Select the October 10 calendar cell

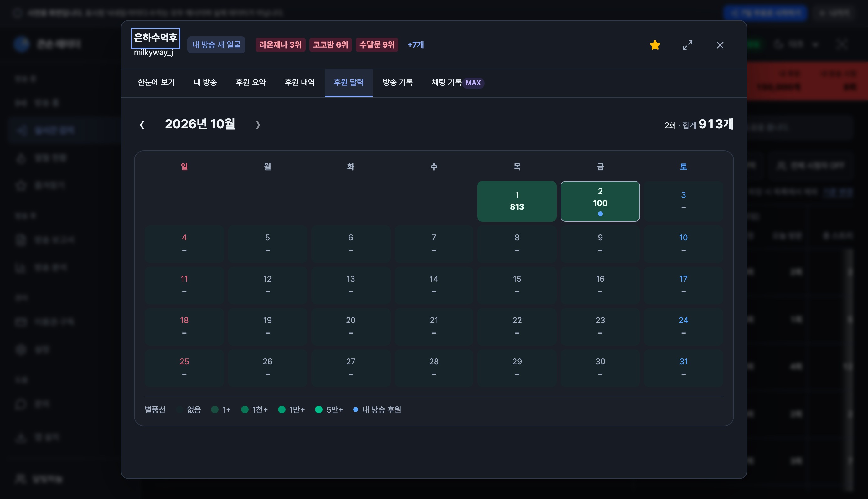(683, 244)
